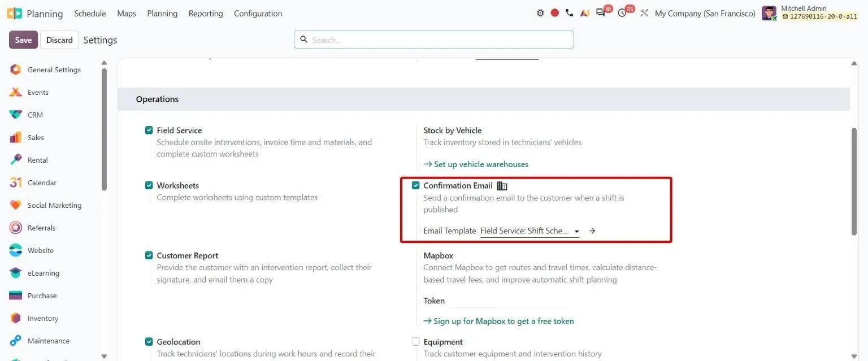Screen dimensions: 868x361
Task: Click Mitchell Admin avatar
Action: pyautogui.click(x=769, y=13)
